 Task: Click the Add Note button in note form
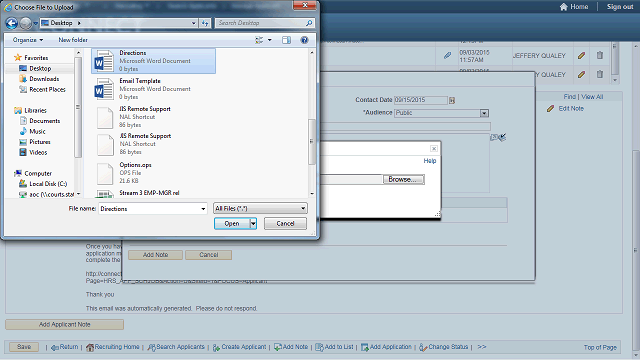coord(156,255)
